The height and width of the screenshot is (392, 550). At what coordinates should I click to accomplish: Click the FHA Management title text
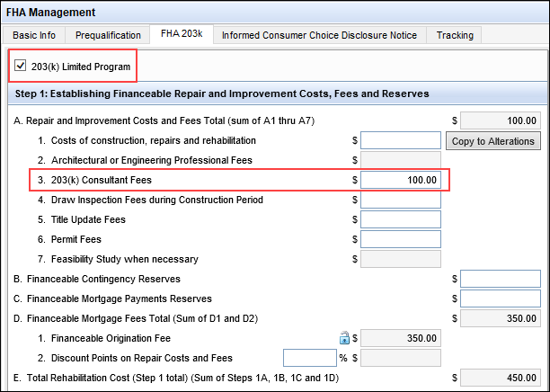click(x=51, y=13)
